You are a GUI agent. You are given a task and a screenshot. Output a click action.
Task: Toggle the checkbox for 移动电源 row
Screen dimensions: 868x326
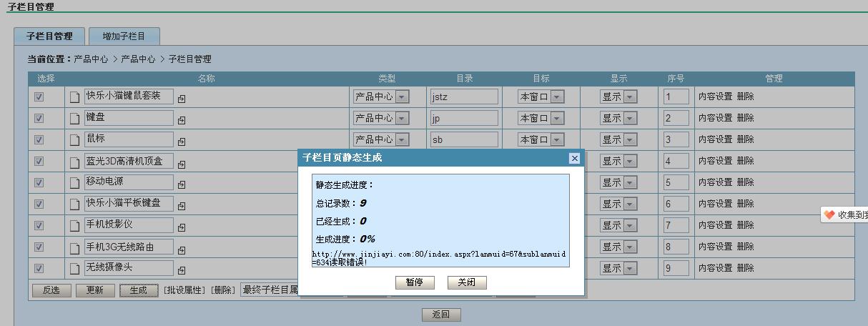tap(39, 183)
